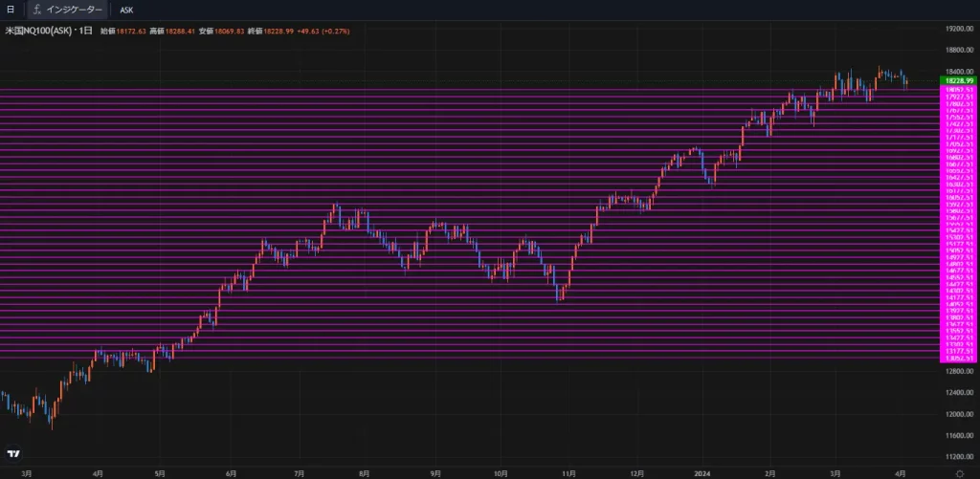Open chart settings via the gear icon

(x=960, y=472)
